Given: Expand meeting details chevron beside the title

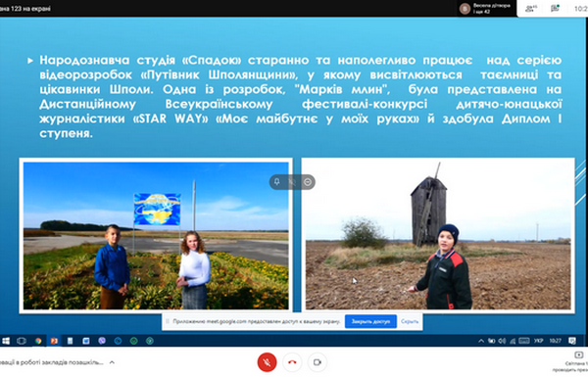Looking at the screenshot, I should [112, 362].
